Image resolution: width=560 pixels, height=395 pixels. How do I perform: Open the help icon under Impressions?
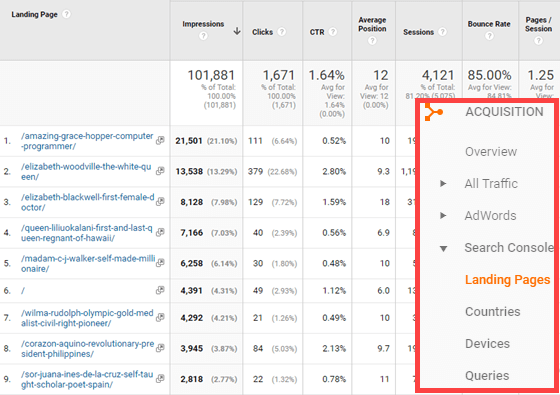[x=203, y=36]
